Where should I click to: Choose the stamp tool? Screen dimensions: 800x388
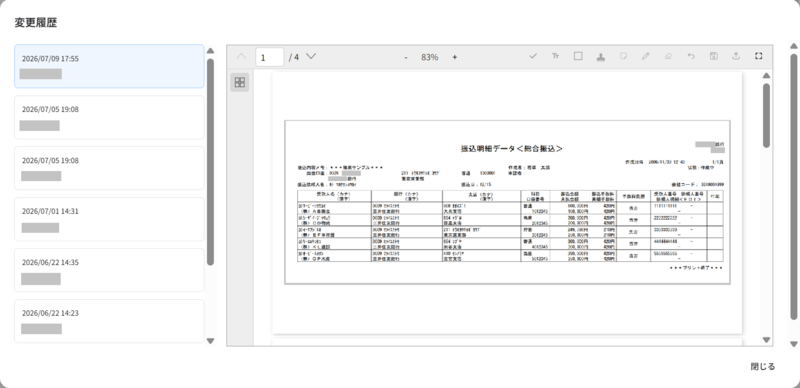pos(601,57)
